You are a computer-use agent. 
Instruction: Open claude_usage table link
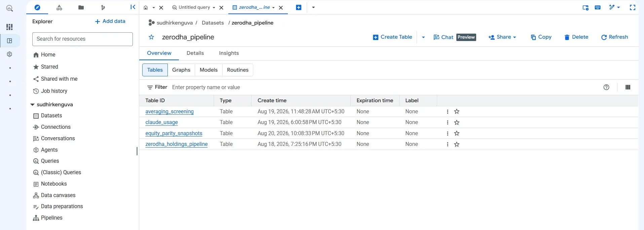coord(161,122)
